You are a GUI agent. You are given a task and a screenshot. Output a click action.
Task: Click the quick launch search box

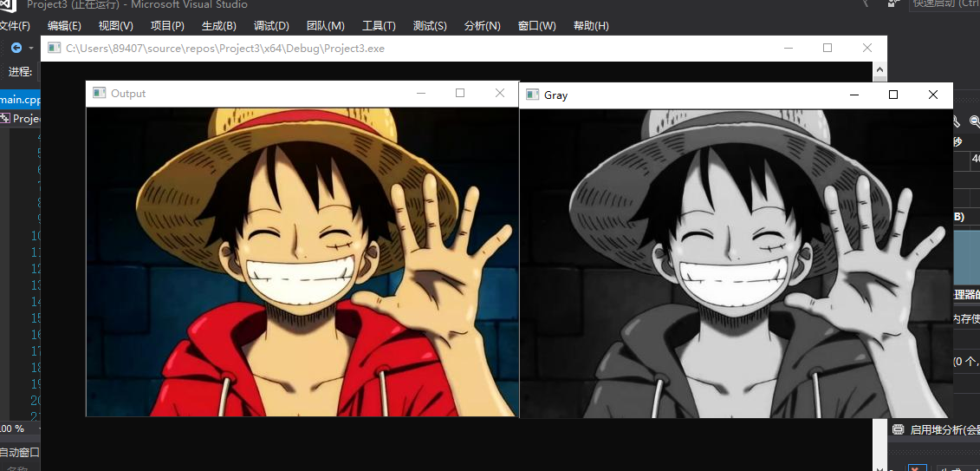coord(944,4)
